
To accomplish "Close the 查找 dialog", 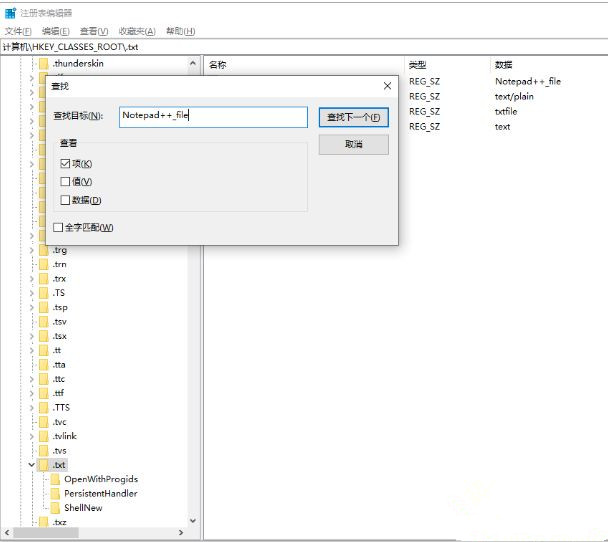I will coord(387,86).
